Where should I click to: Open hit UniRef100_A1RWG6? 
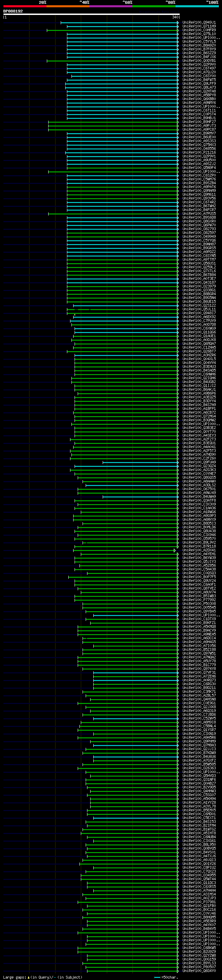pyautogui.click(x=199, y=512)
